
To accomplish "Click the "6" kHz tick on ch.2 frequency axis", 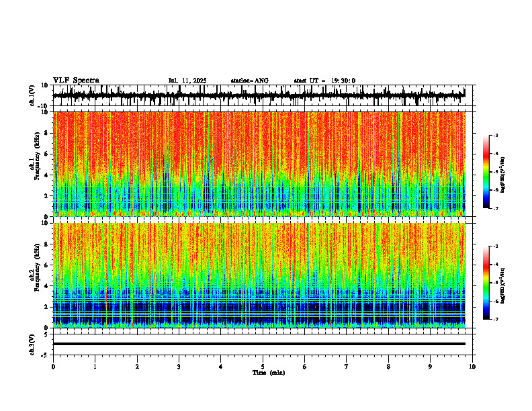I will pyautogui.click(x=46, y=265).
